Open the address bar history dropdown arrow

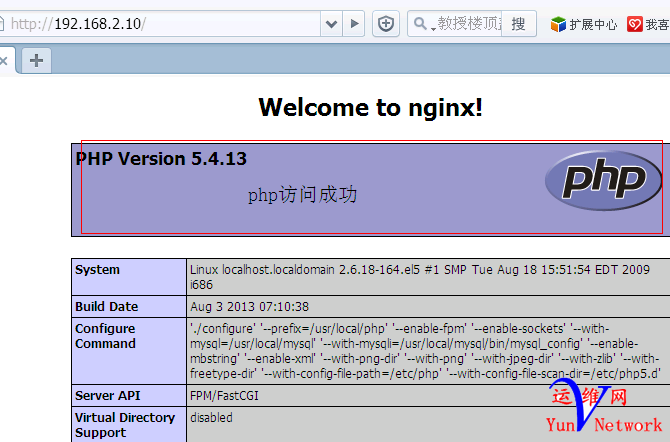331,24
